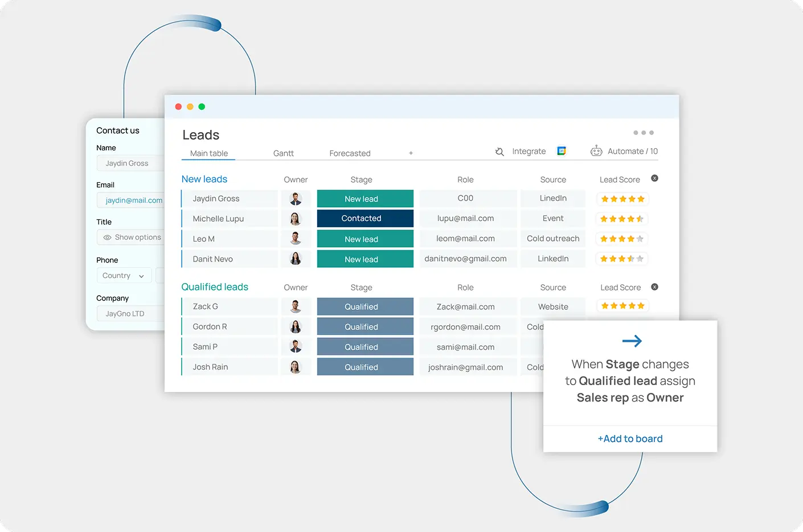Click Michelle Lupu's Contacted status button

365,218
